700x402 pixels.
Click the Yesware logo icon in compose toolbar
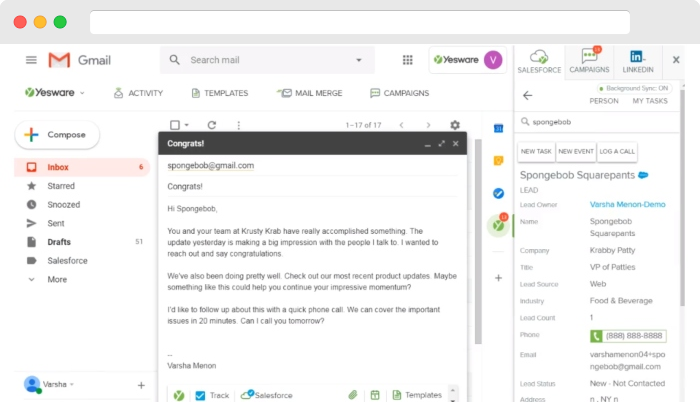click(x=179, y=395)
